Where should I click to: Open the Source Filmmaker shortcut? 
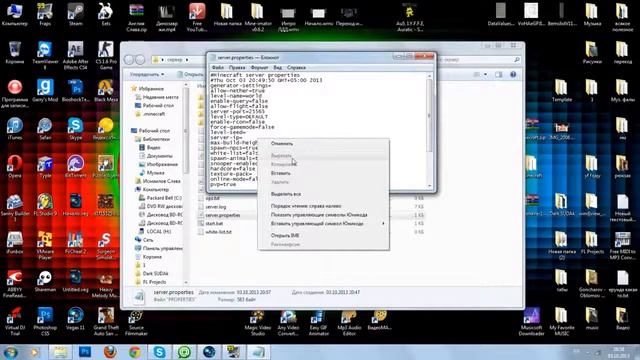click(136, 322)
